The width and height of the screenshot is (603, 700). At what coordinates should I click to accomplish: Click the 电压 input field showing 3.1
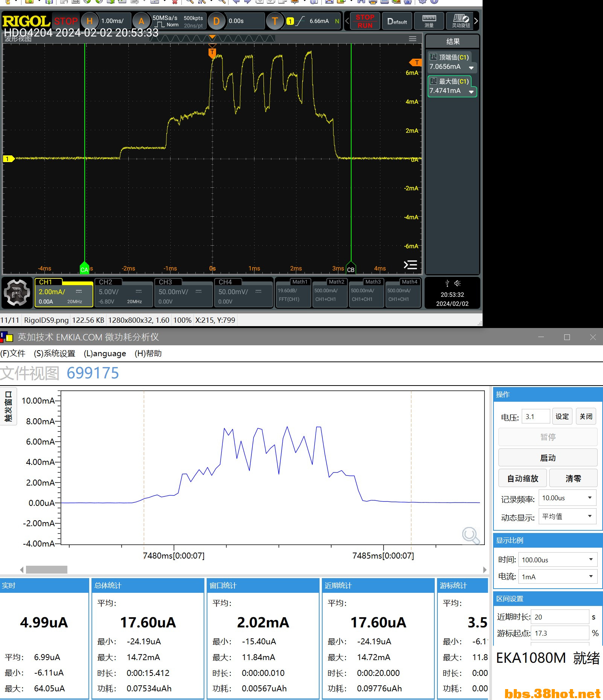[x=536, y=416]
